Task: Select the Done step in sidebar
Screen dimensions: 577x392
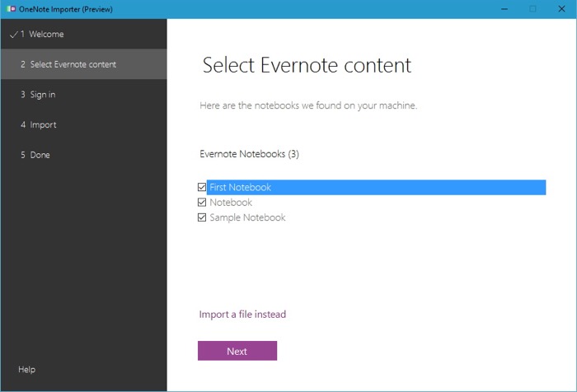Action: (40, 155)
